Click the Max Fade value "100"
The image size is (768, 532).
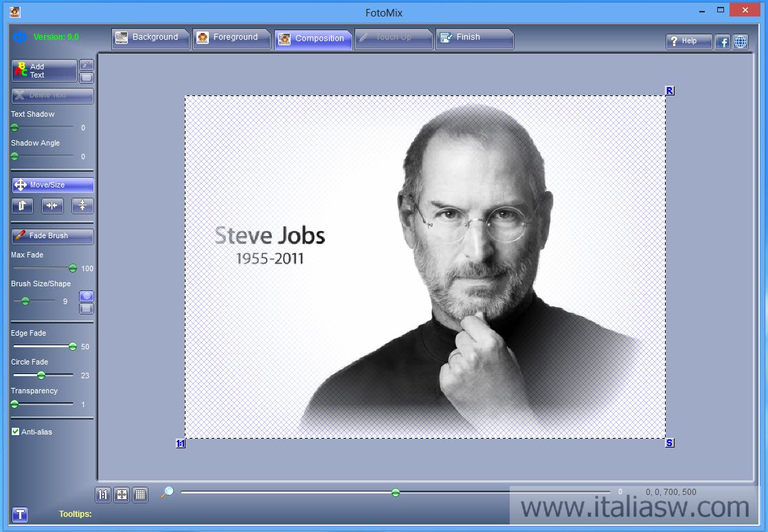[x=87, y=268]
